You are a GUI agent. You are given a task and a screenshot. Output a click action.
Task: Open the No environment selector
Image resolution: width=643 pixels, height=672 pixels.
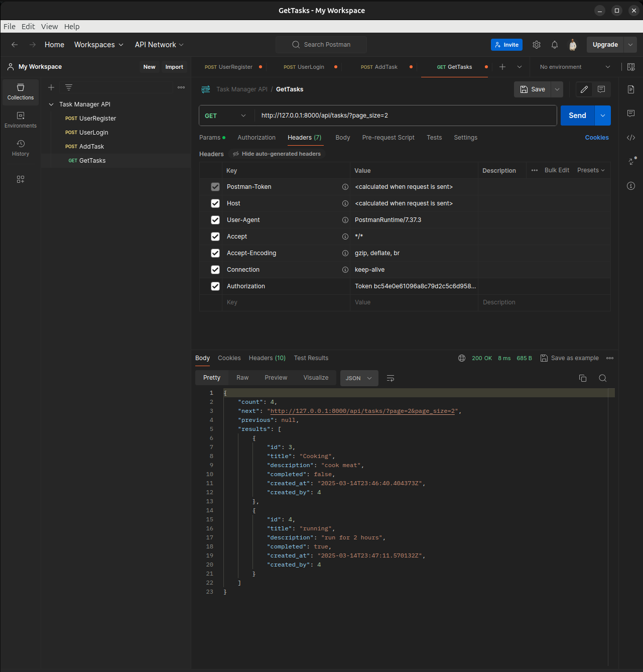pos(575,67)
